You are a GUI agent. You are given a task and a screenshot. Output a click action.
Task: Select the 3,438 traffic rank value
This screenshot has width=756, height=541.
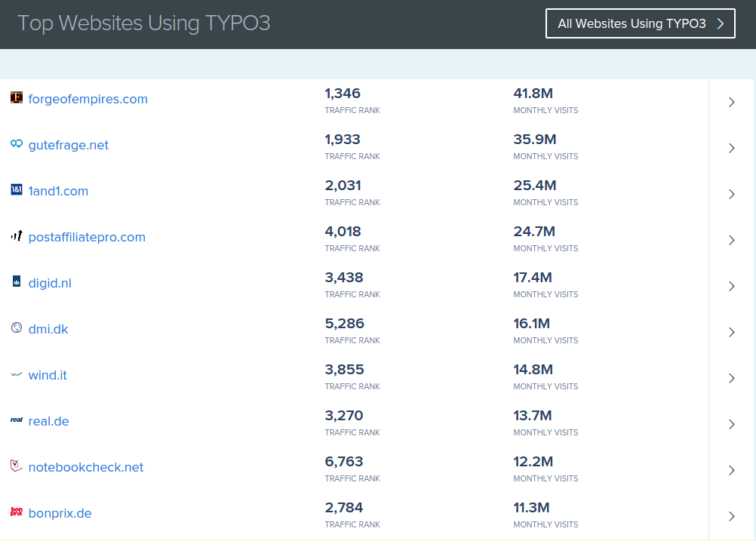[344, 278]
